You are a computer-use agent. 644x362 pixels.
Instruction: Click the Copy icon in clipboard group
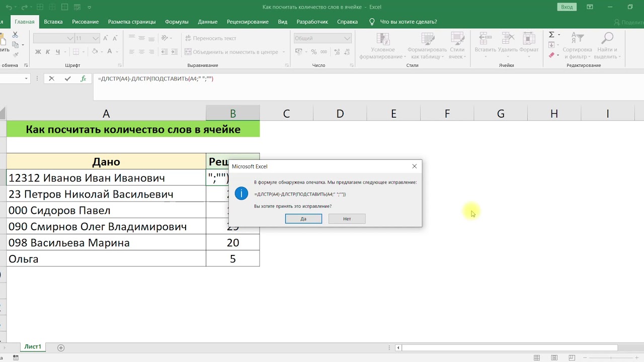pos(15,45)
